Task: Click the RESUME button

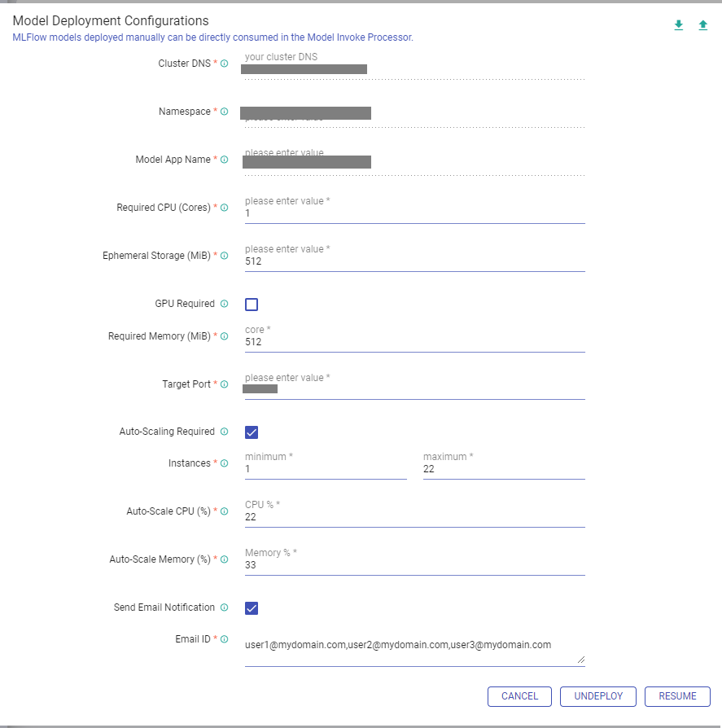Action: 677,696
